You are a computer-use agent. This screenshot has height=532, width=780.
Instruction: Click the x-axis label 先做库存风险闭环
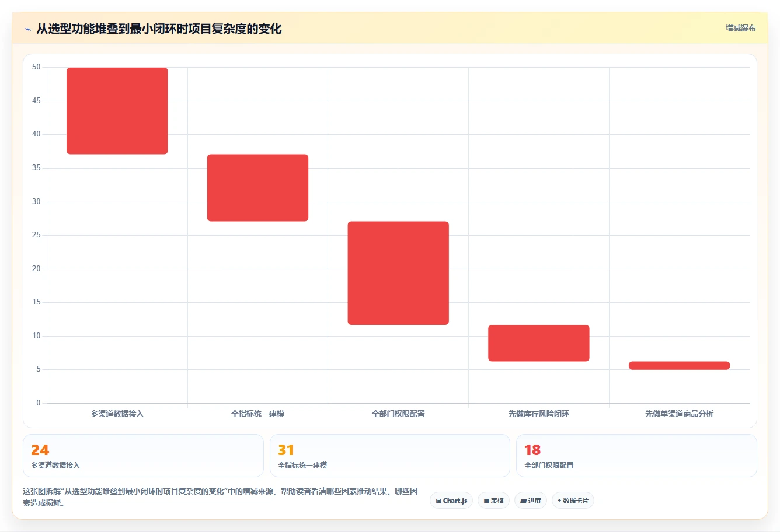pos(539,414)
